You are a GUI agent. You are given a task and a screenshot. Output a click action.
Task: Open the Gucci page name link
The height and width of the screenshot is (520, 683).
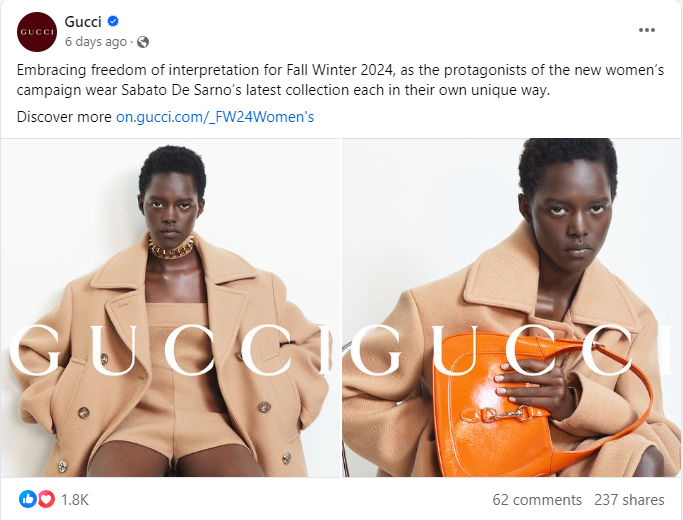pos(83,21)
